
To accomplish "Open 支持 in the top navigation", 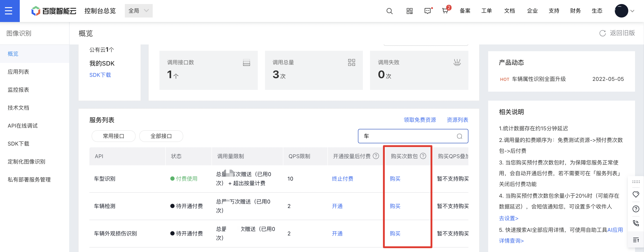I will [x=554, y=11].
